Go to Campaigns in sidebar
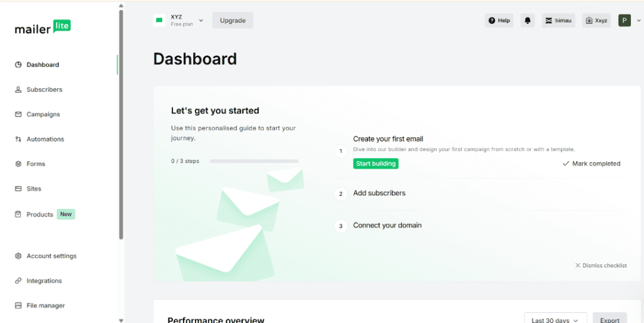 [x=43, y=114]
